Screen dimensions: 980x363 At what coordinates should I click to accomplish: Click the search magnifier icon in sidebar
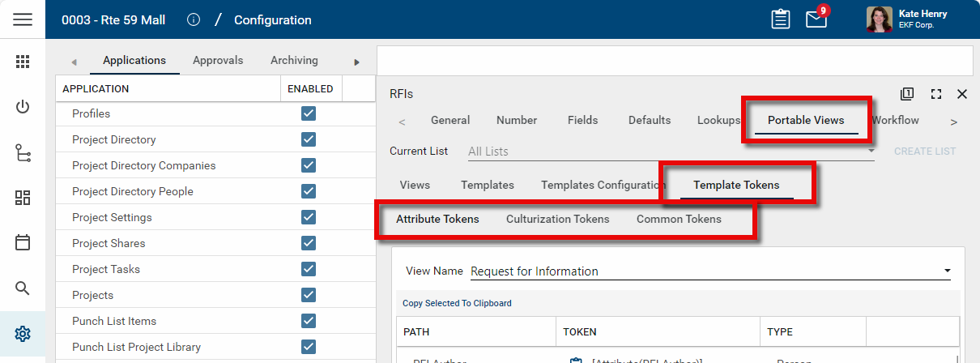click(x=23, y=288)
